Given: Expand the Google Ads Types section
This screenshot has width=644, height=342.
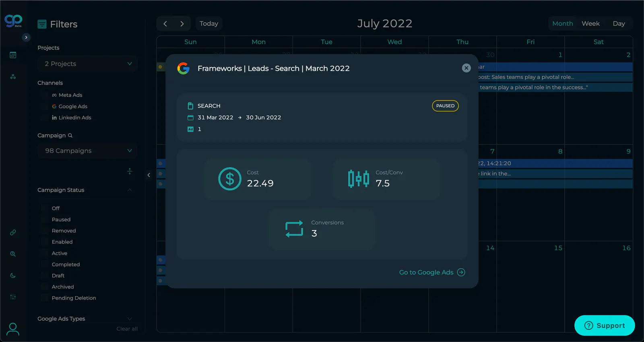Looking at the screenshot, I should (x=130, y=319).
